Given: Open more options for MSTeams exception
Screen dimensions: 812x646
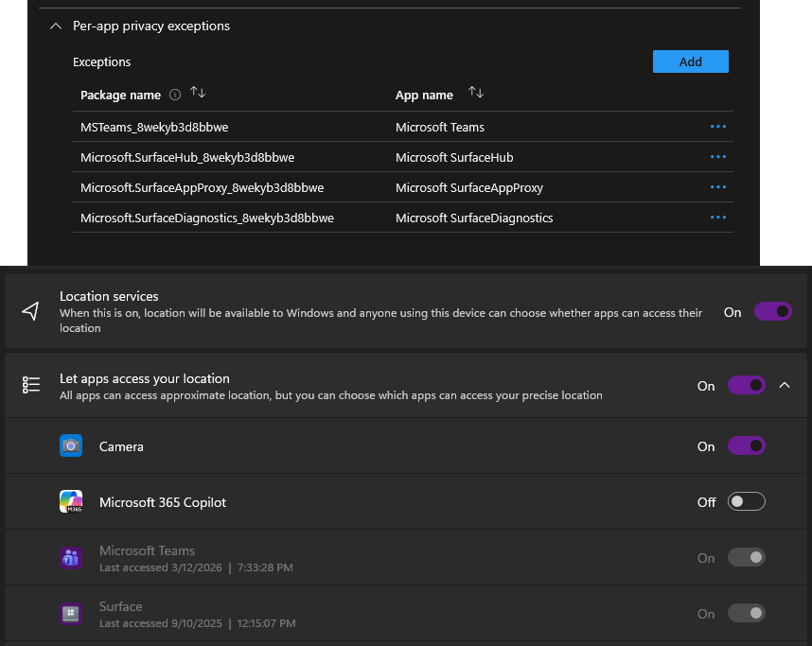Looking at the screenshot, I should pos(717,127).
